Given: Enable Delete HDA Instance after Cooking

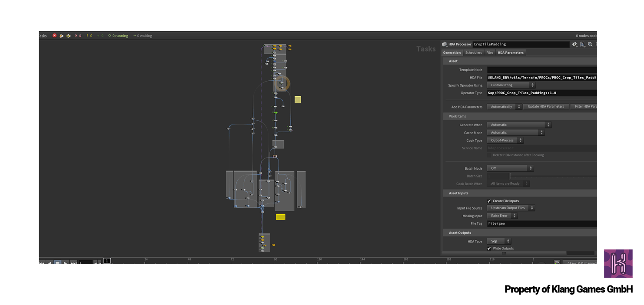Looking at the screenshot, I should coord(489,155).
